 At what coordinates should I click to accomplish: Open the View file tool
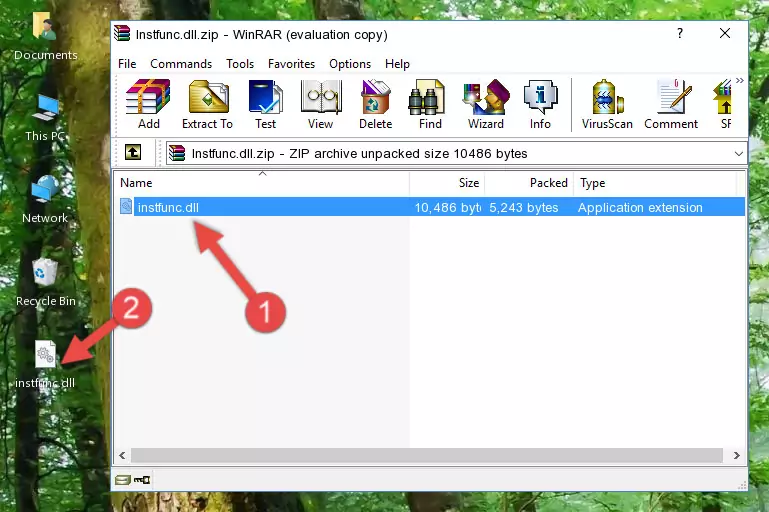321,104
